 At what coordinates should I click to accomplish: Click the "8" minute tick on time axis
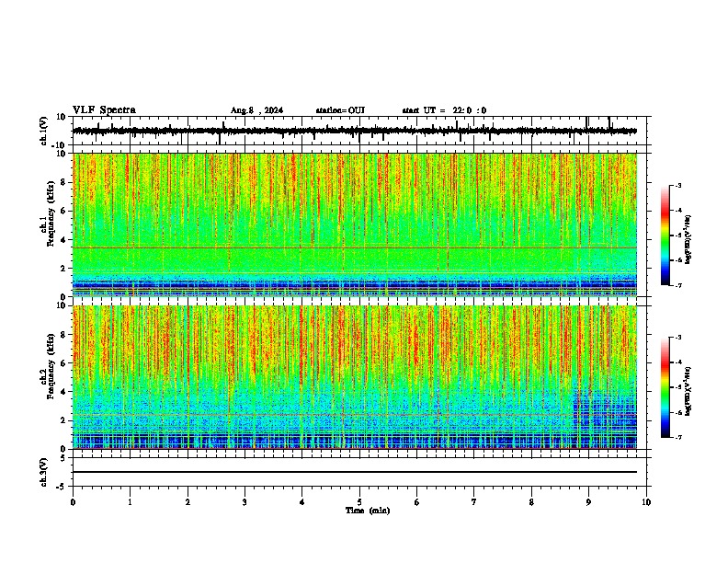tap(531, 502)
